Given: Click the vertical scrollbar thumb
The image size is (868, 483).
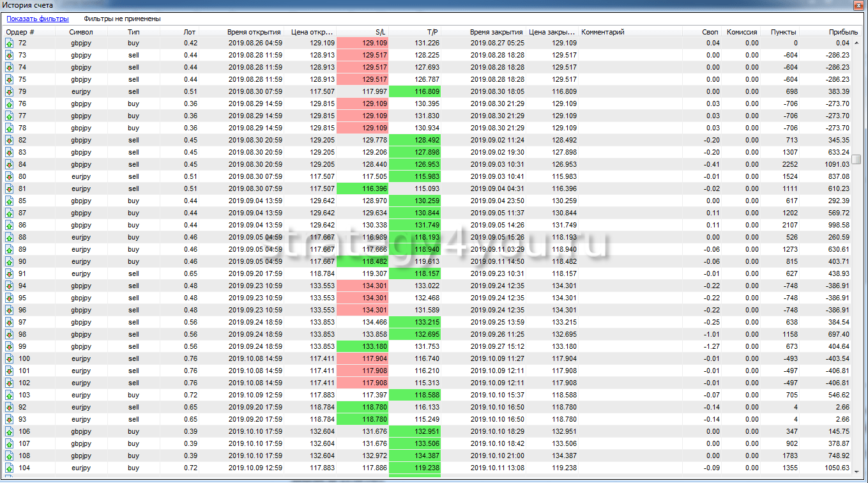Looking at the screenshot, I should coord(857,159).
